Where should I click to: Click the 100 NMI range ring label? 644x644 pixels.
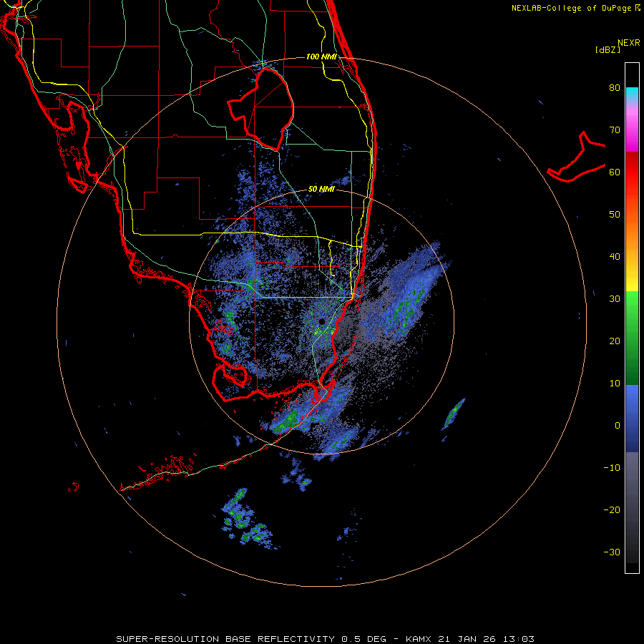pos(321,57)
